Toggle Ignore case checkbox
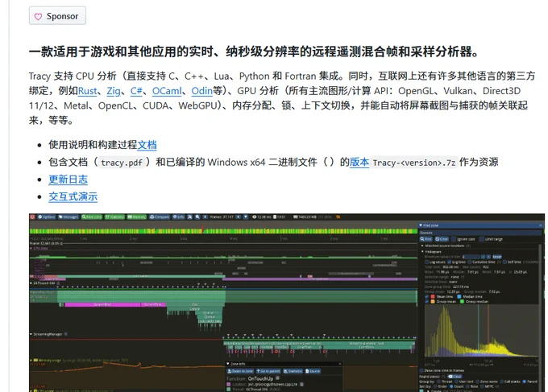This screenshot has width=548, height=392. [x=454, y=239]
